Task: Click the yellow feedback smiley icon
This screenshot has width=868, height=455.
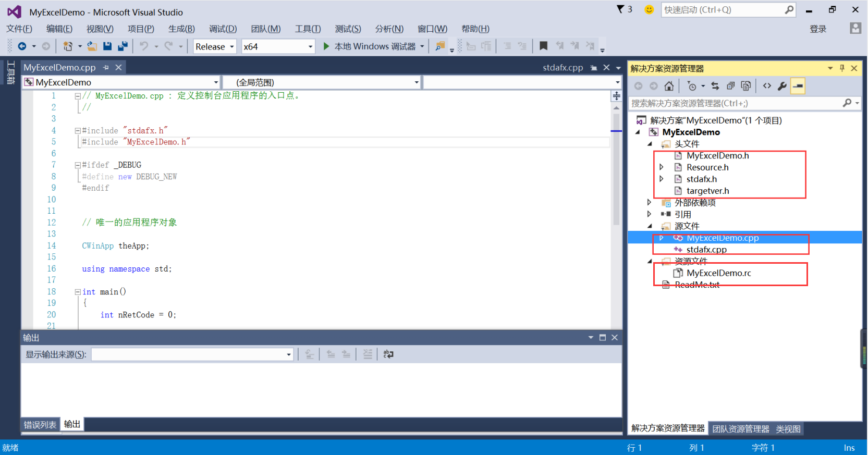Action: [x=649, y=9]
